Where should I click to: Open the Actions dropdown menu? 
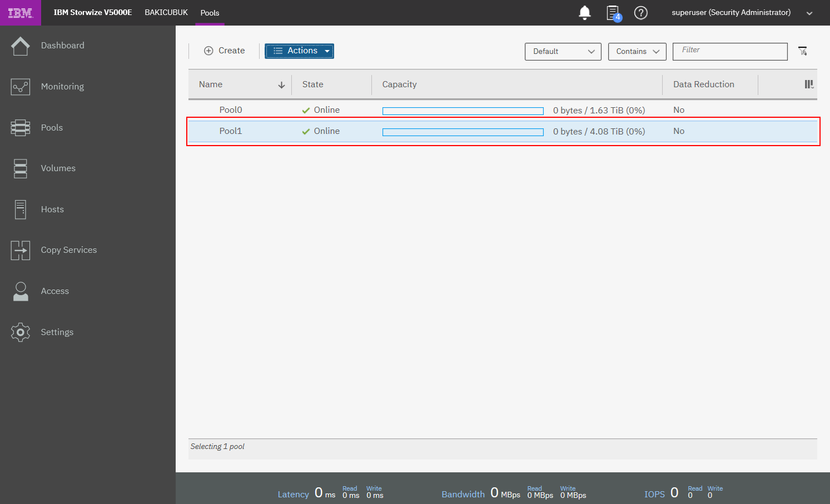[299, 51]
